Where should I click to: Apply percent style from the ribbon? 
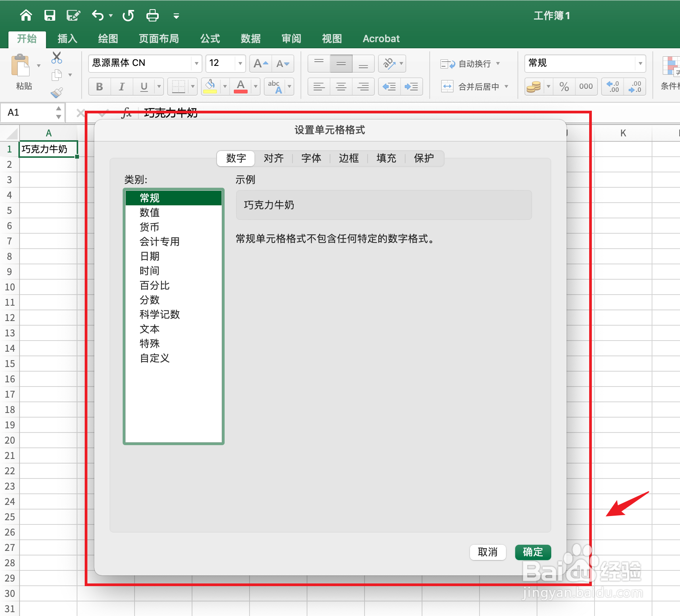pos(563,86)
